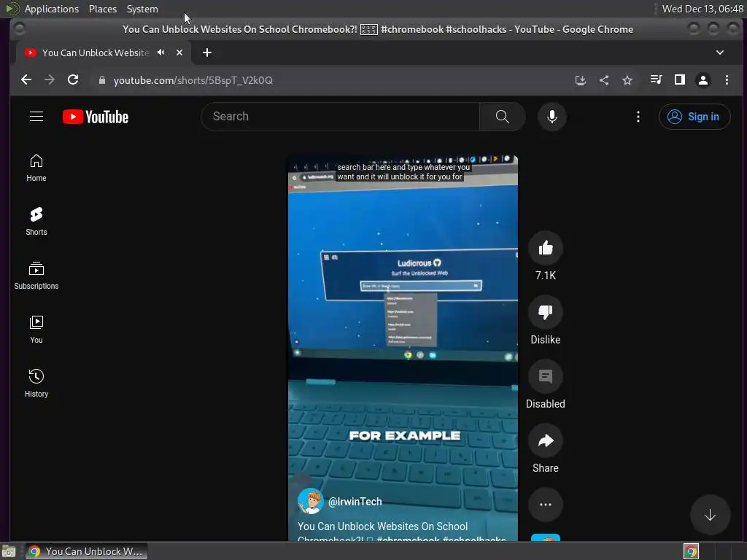
Task: Pause the shorts video player
Action: [x=403, y=348]
